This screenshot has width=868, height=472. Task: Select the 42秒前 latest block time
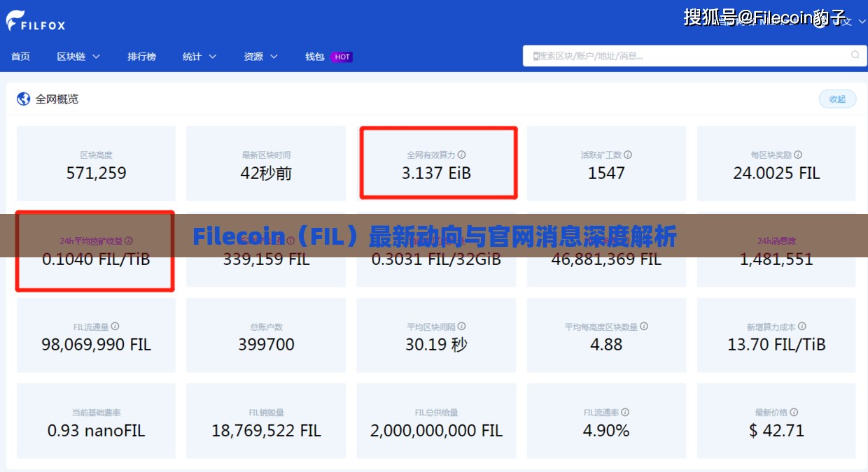(x=266, y=173)
